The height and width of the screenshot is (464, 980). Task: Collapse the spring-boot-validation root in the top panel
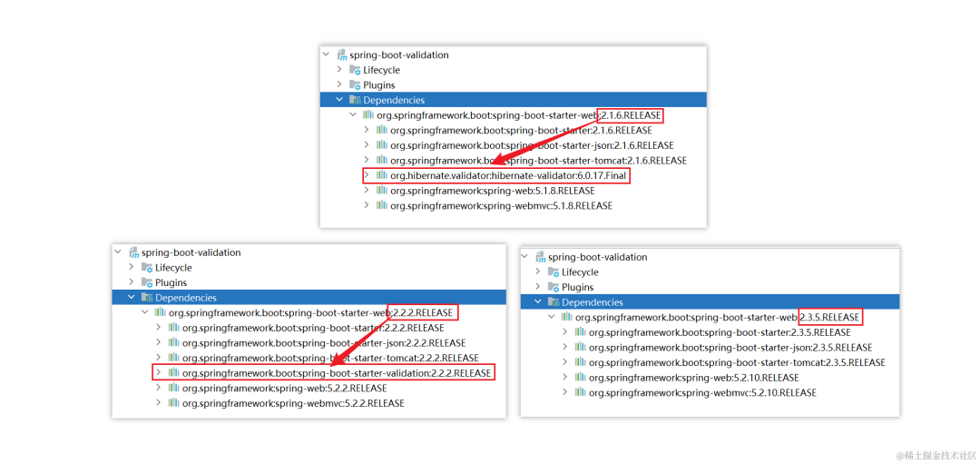[x=326, y=55]
